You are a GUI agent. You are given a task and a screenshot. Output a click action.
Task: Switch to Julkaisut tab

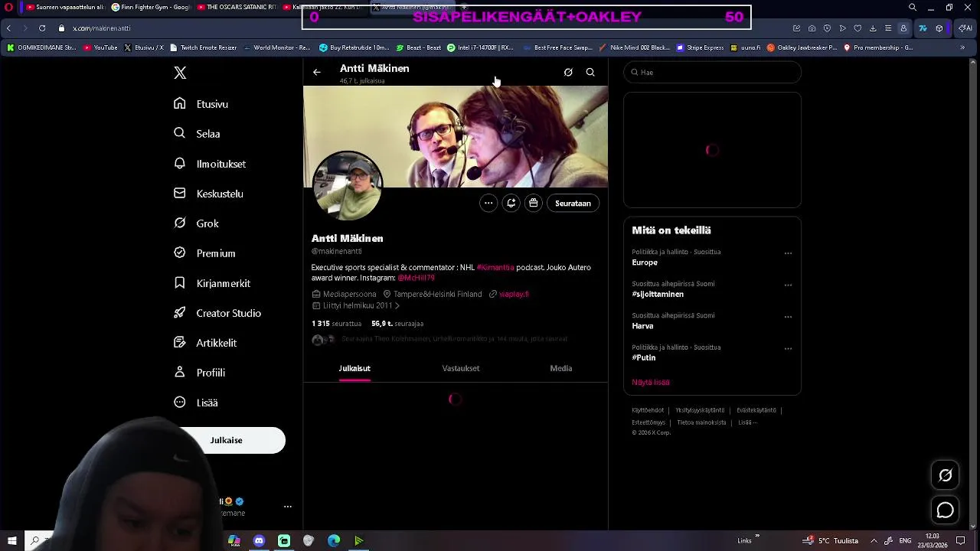(354, 368)
